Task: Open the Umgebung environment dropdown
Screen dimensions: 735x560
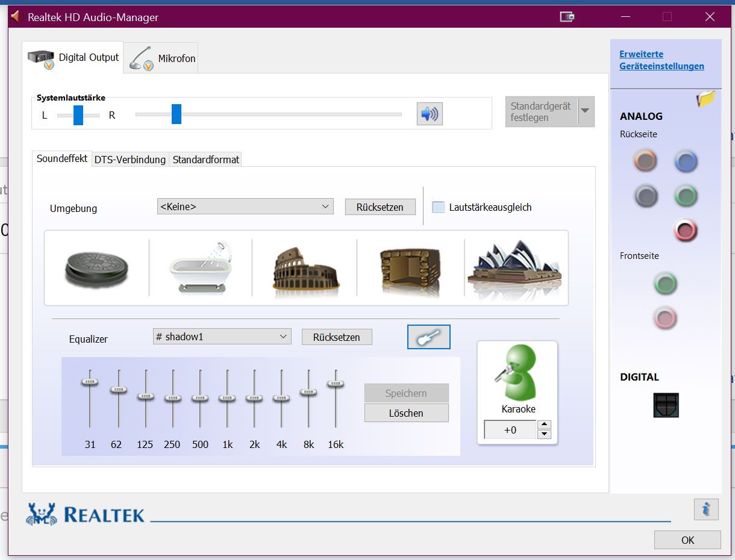Action: 245,207
